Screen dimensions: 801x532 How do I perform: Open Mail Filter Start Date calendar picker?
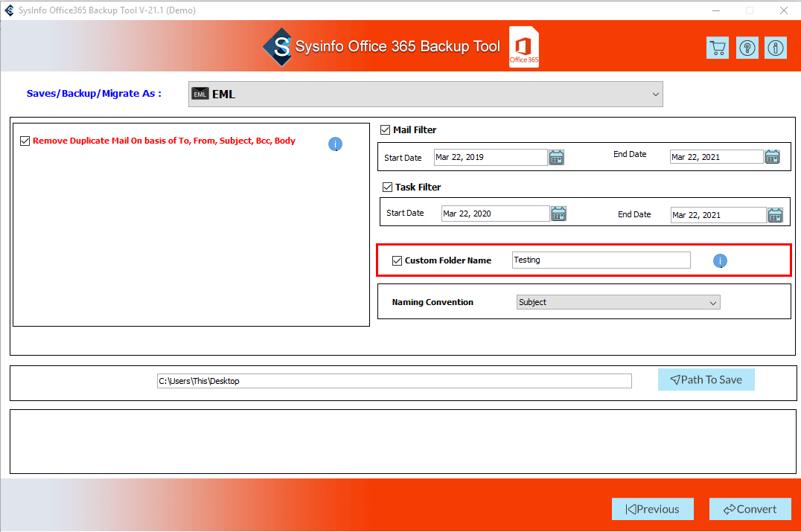556,157
